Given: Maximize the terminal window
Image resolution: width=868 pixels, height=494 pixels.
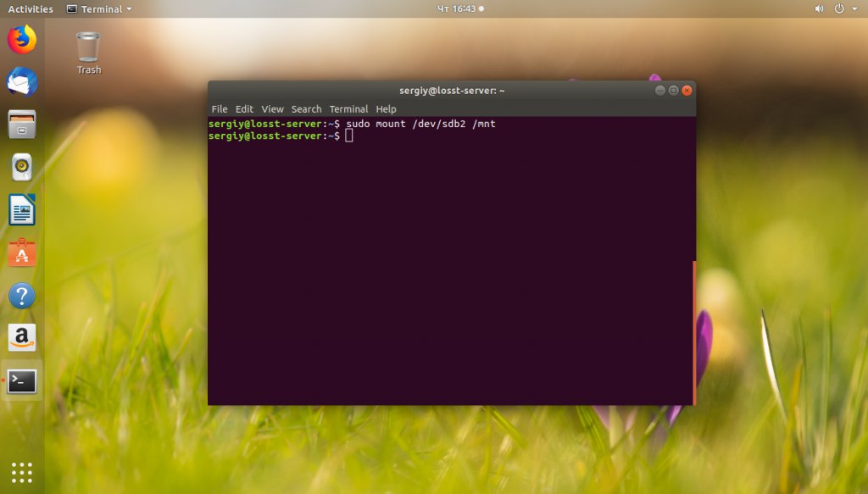Looking at the screenshot, I should pyautogui.click(x=673, y=90).
